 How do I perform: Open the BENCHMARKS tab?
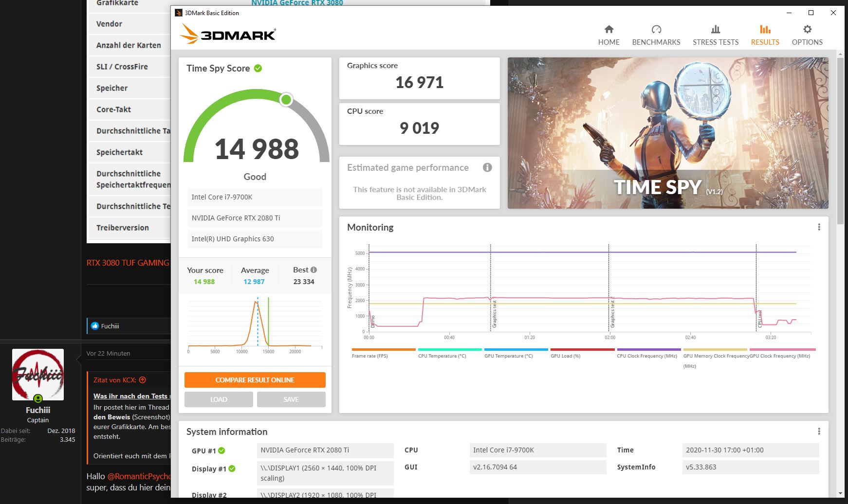click(x=656, y=36)
